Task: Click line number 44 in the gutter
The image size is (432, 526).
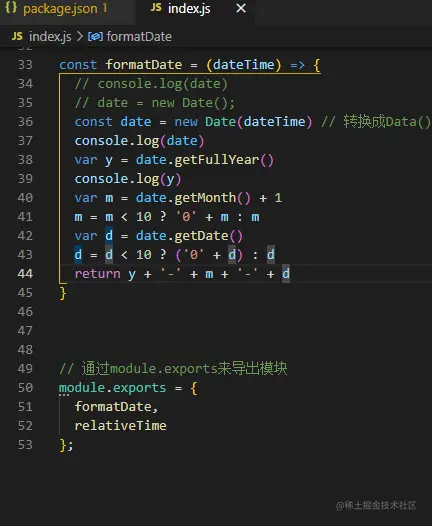Action: pos(25,274)
